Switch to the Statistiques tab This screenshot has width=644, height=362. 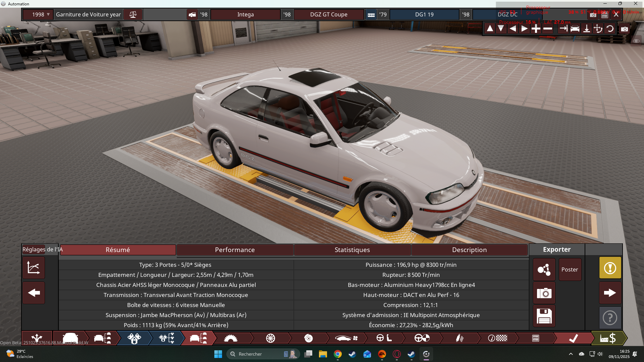pos(352,250)
